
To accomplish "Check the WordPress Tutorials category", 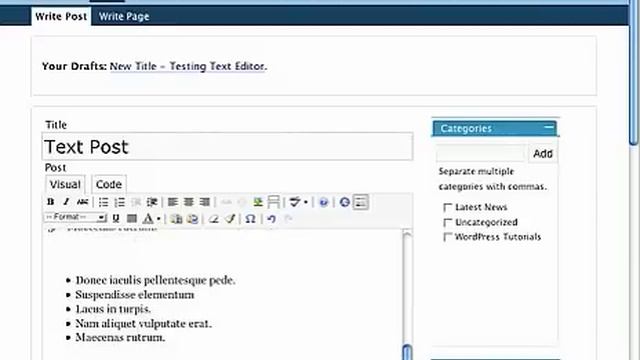I will point(447,237).
